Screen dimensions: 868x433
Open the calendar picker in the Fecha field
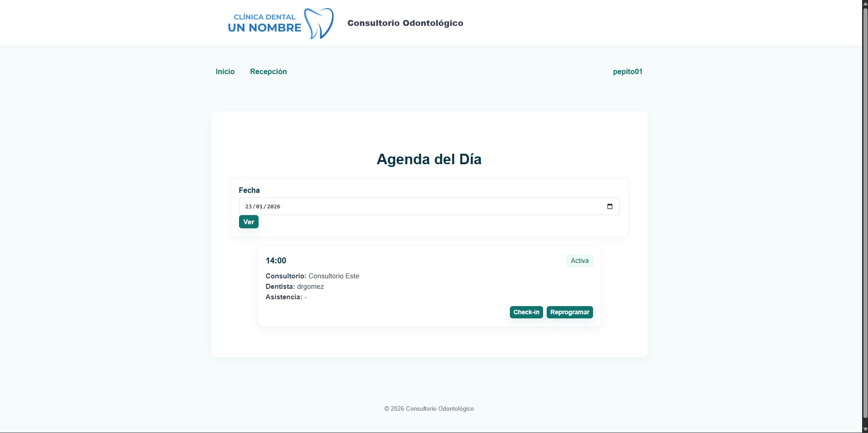point(609,206)
